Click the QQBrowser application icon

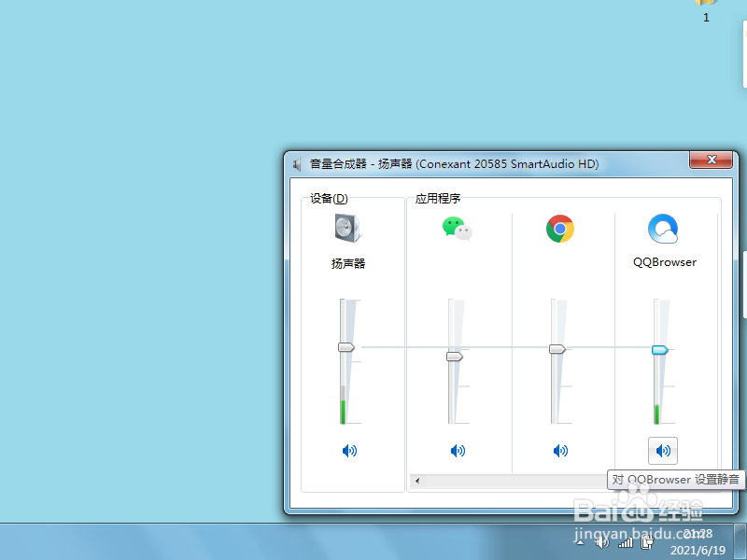[x=663, y=227]
